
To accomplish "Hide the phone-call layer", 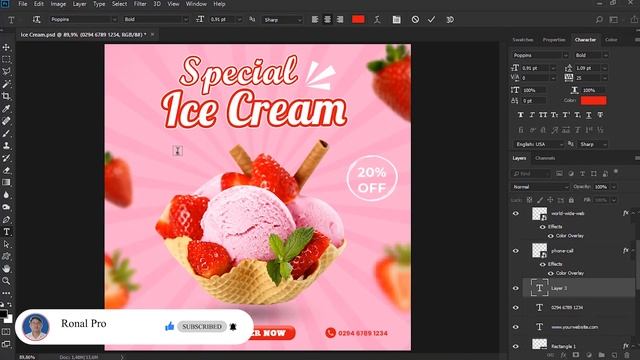I will pyautogui.click(x=516, y=251).
